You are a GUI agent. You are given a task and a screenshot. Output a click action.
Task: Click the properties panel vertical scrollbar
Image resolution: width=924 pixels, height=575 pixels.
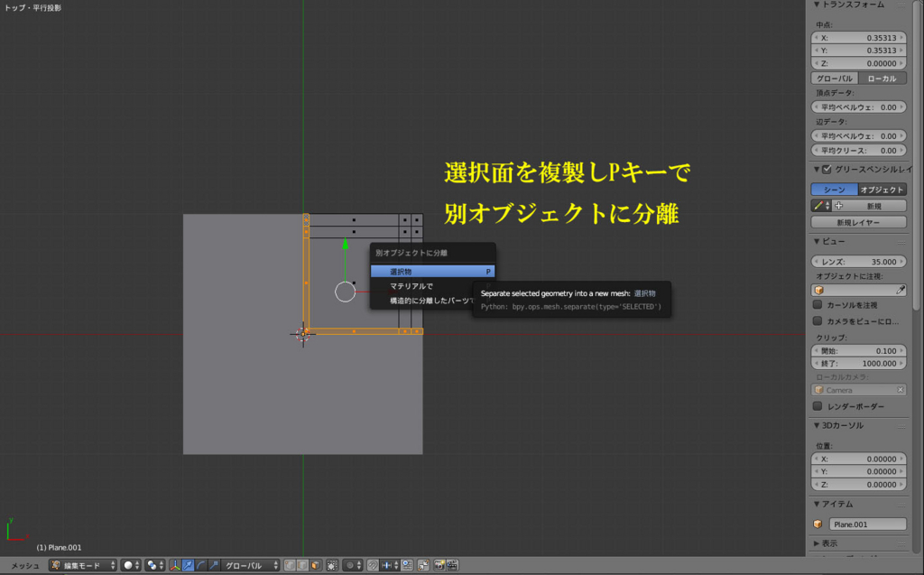click(x=917, y=155)
